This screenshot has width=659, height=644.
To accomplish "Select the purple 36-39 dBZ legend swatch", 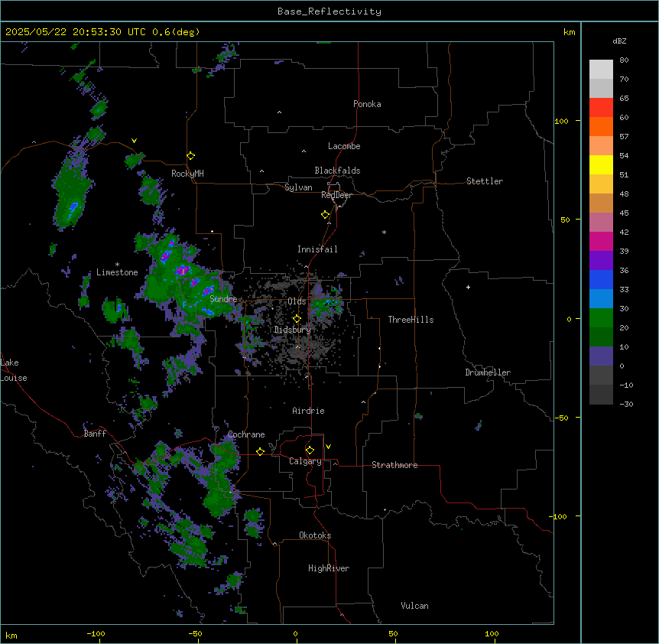I will click(x=601, y=260).
